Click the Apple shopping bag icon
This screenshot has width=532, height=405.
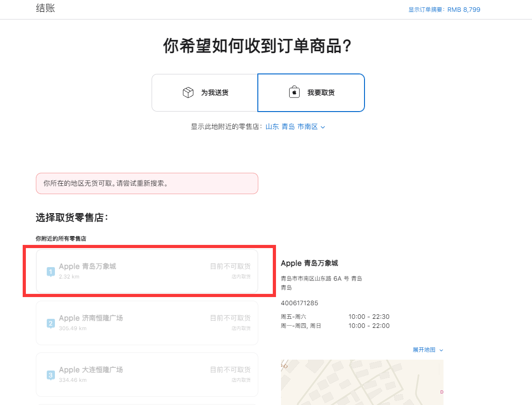(x=294, y=92)
